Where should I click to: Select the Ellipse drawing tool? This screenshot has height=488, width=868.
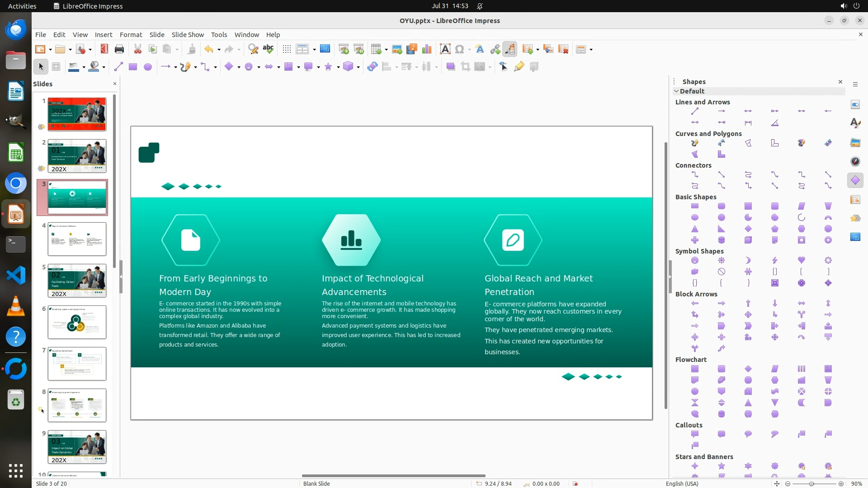[x=148, y=67]
